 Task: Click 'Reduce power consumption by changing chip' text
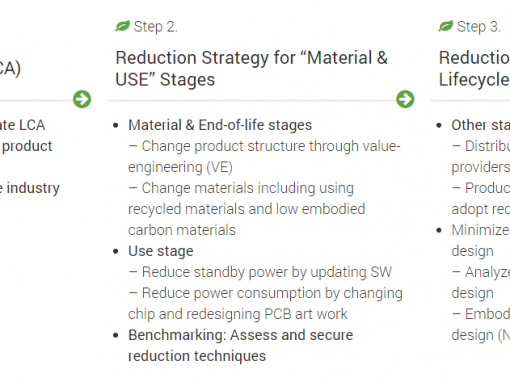[265, 304]
